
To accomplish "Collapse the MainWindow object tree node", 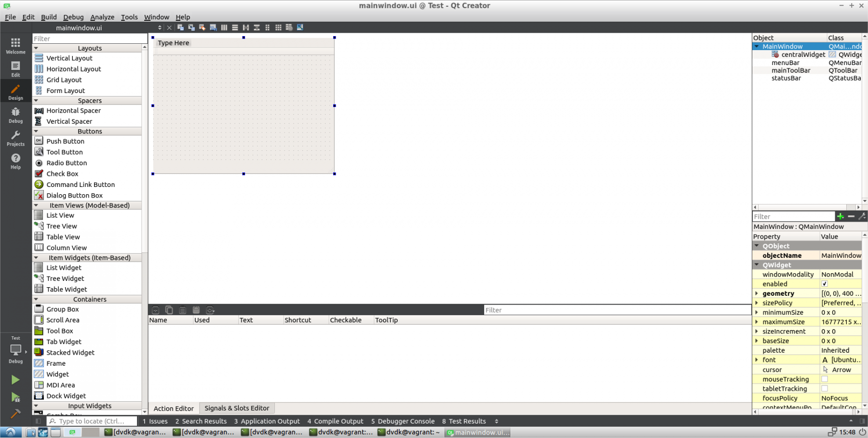I will (757, 46).
